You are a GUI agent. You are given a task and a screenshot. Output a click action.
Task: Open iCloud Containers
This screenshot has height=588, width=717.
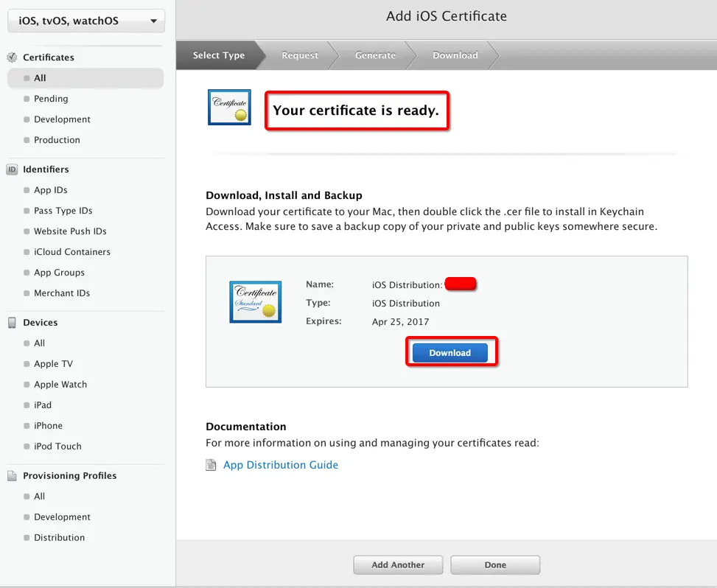[x=71, y=252]
